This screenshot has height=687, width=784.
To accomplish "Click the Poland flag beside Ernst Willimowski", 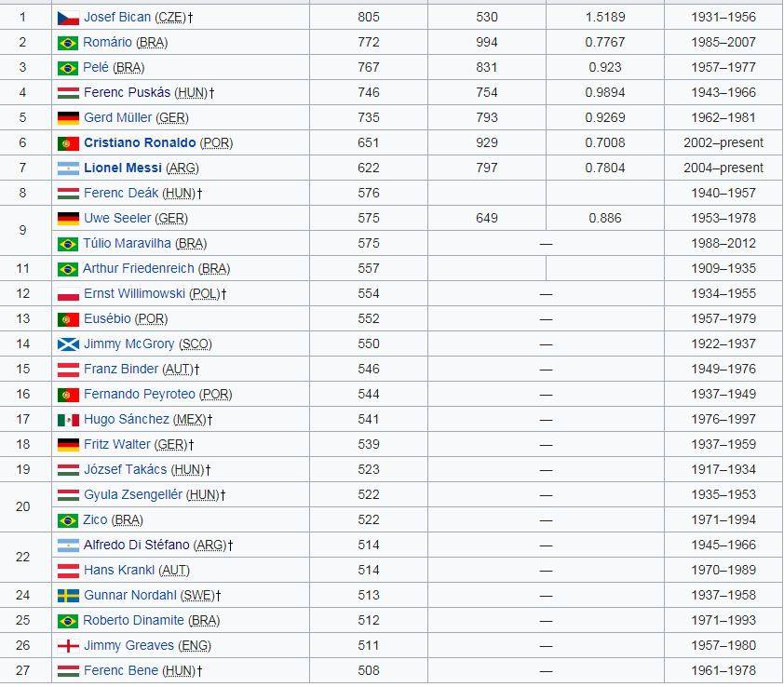I will 68,294.
